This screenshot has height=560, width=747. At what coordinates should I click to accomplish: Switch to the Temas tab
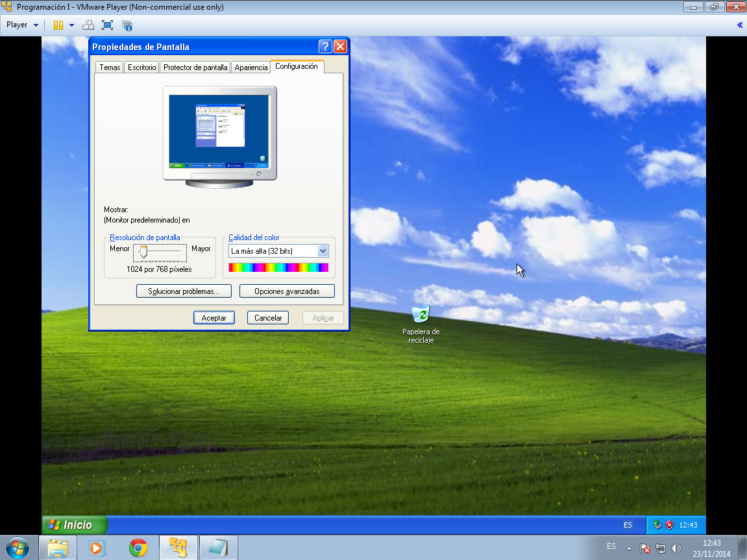[110, 67]
